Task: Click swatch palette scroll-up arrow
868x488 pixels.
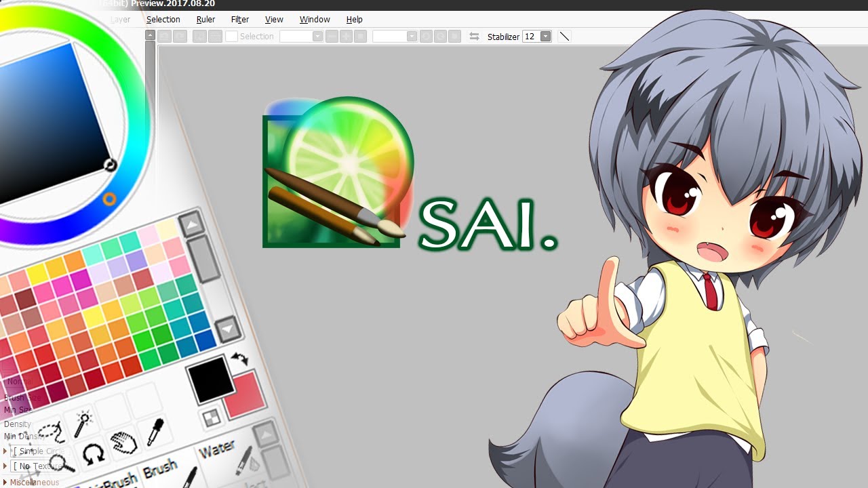Action: coord(192,224)
